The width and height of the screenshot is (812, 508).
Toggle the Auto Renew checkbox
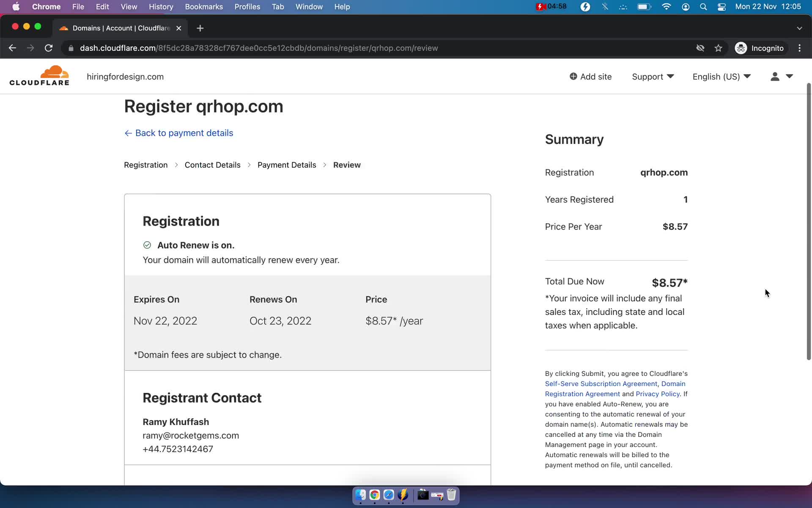pos(147,245)
